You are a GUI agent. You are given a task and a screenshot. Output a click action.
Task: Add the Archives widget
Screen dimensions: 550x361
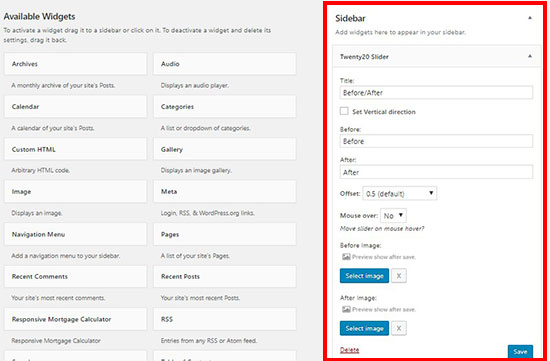[x=75, y=64]
